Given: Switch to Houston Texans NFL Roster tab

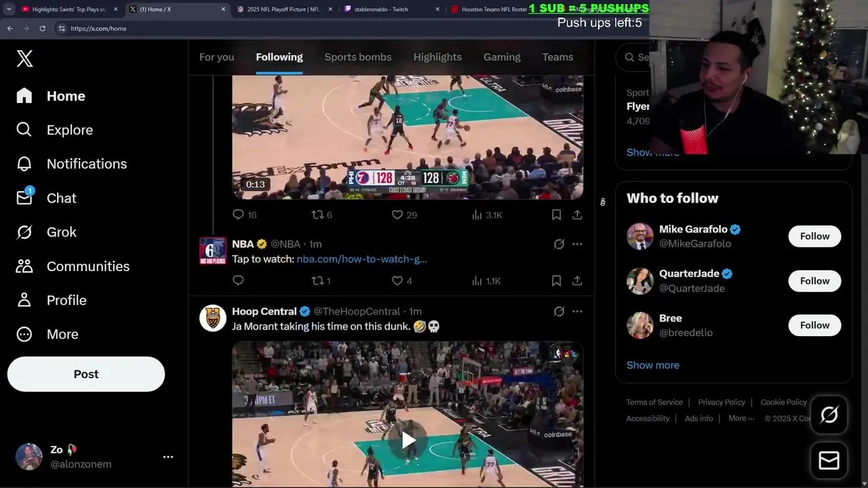Looking at the screenshot, I should (494, 9).
